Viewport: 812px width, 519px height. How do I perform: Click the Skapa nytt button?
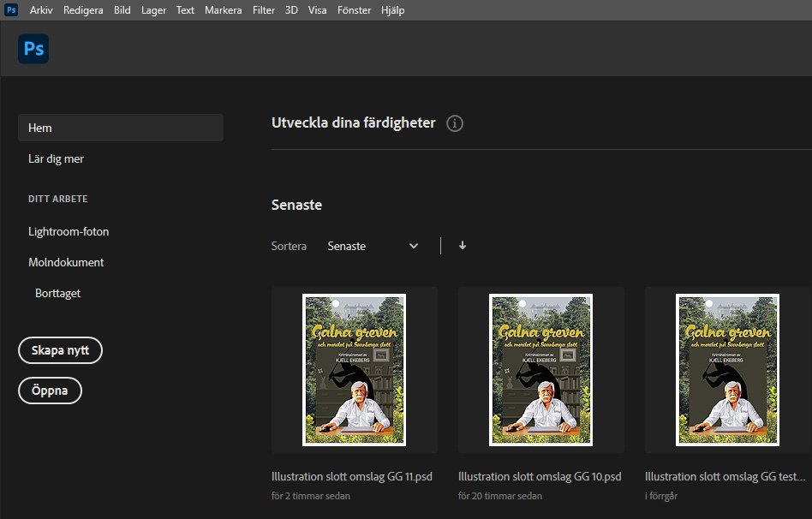[x=60, y=350]
